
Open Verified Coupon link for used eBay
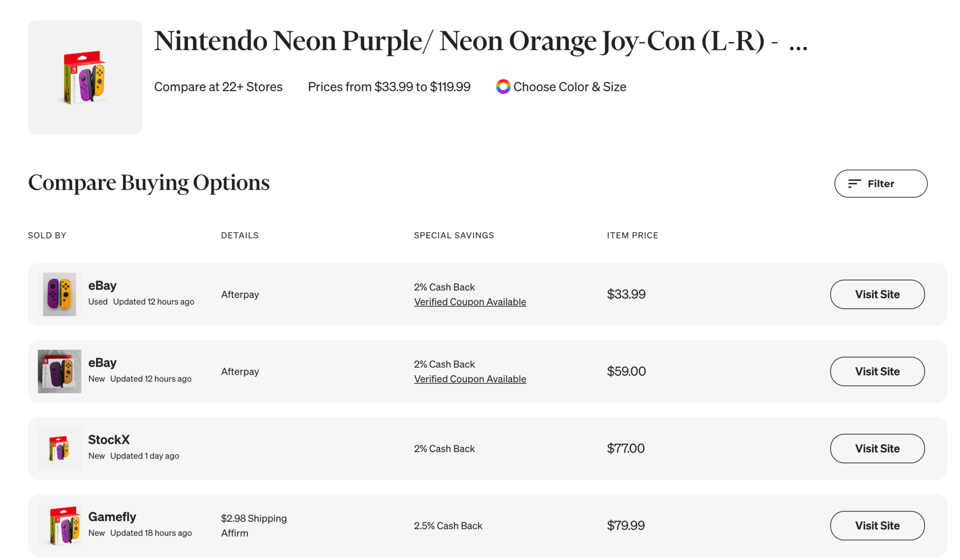click(469, 302)
